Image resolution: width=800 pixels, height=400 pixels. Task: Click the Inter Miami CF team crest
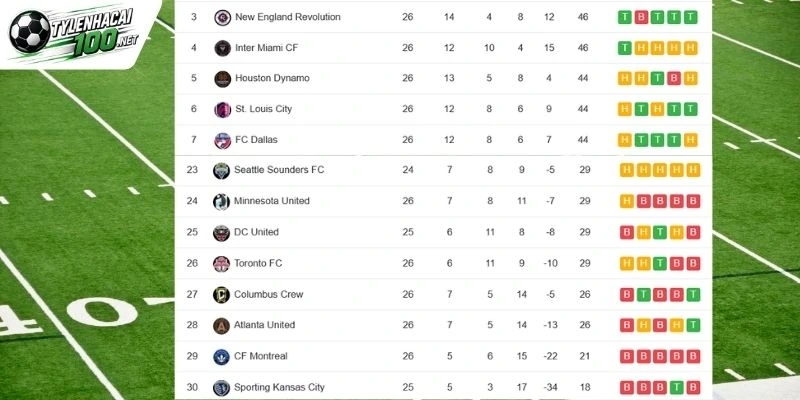click(x=222, y=48)
